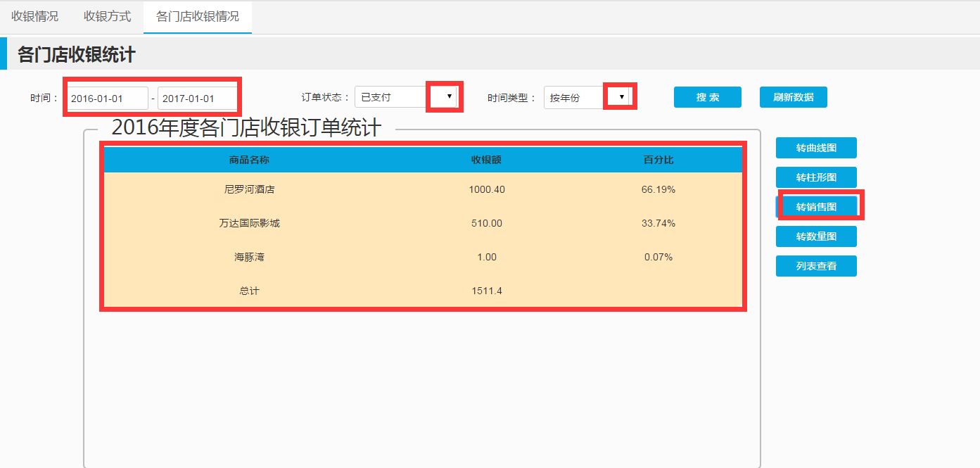Switch to curve chart with 转曲线图
Image resolution: width=980 pixels, height=468 pixels.
pos(816,148)
